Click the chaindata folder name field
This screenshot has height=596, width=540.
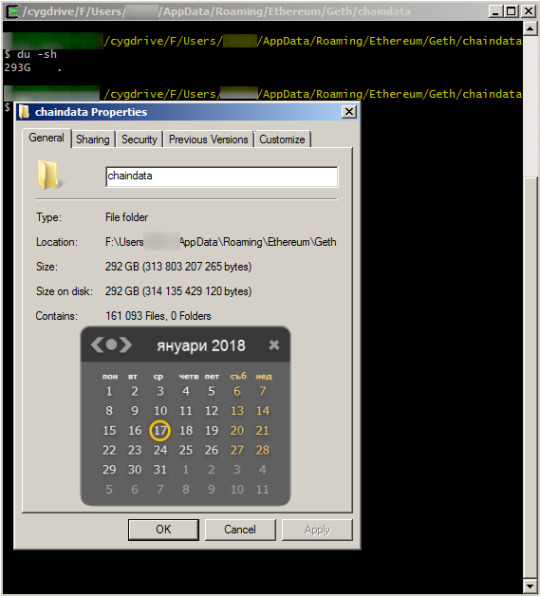point(222,176)
